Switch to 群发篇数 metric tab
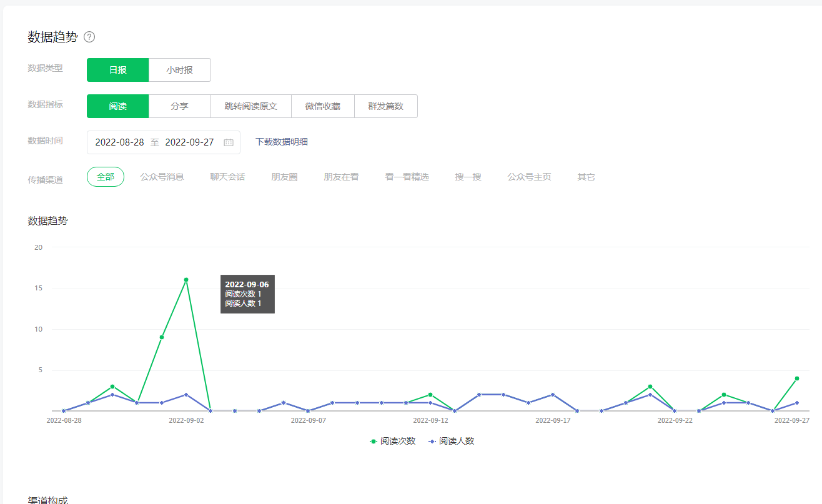This screenshot has height=504, width=822. tap(386, 106)
